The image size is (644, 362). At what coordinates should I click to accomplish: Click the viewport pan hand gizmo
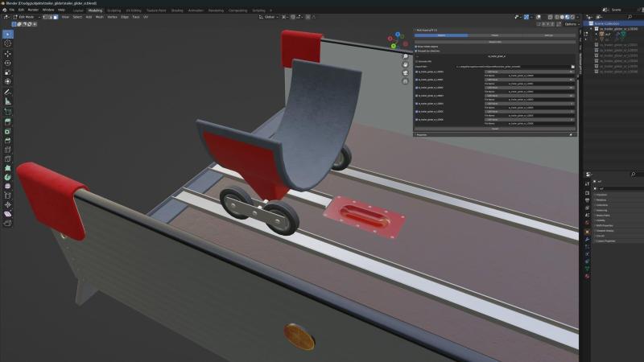click(x=406, y=65)
